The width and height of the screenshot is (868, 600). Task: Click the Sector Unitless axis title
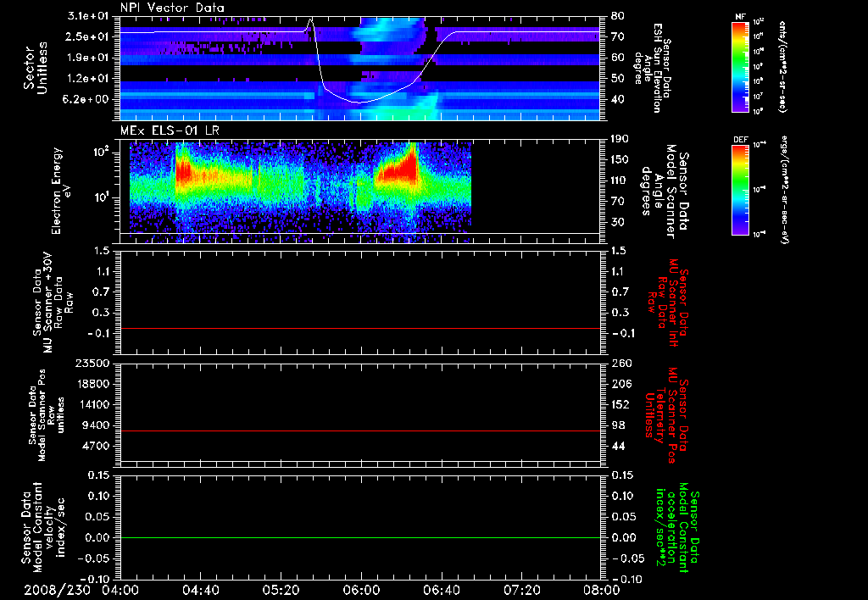tap(36, 68)
